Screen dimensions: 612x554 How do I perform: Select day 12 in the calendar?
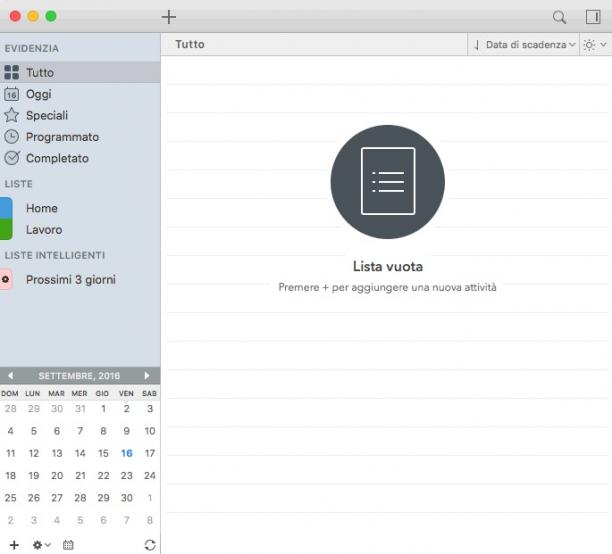tap(34, 453)
